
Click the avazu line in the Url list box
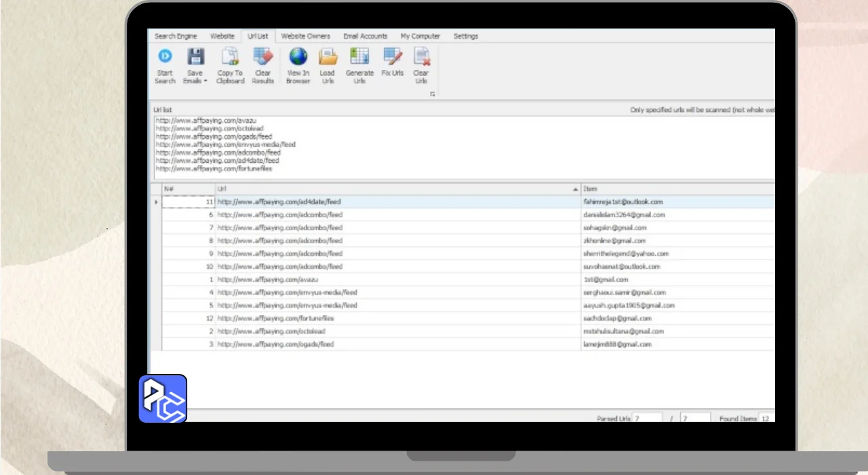pos(206,120)
